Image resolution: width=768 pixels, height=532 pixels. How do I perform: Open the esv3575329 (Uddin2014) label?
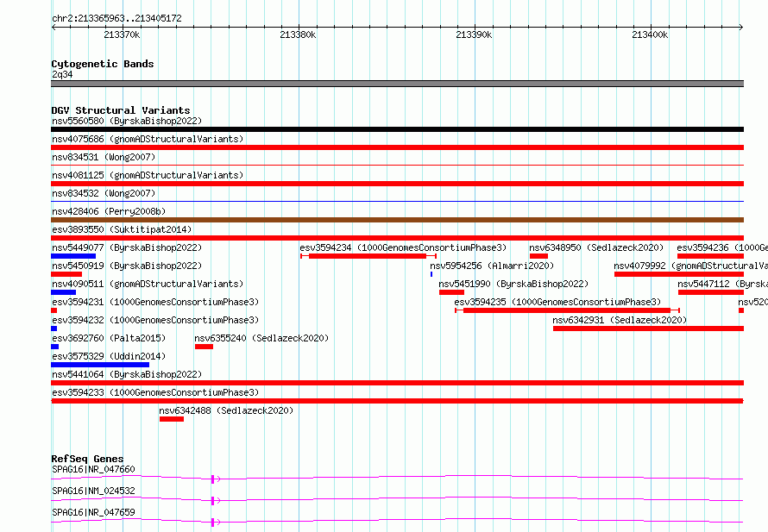pyautogui.click(x=109, y=356)
